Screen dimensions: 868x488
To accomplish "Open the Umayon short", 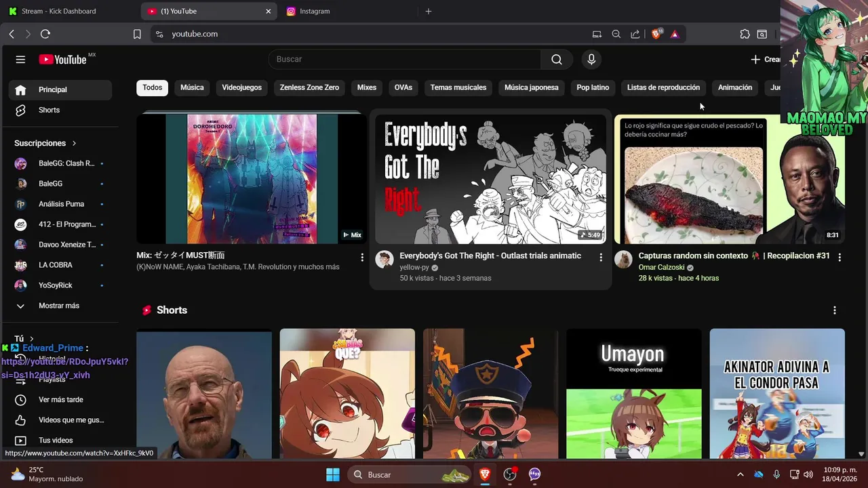I will [634, 394].
